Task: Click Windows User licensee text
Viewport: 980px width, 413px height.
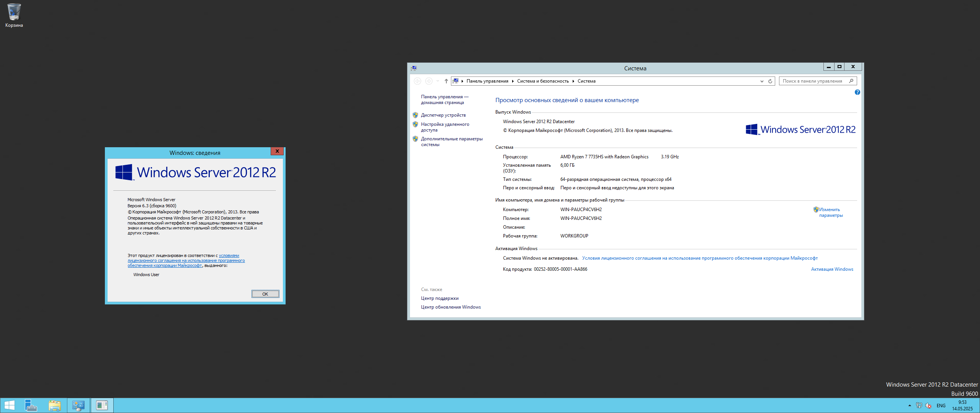Action: coord(146,275)
